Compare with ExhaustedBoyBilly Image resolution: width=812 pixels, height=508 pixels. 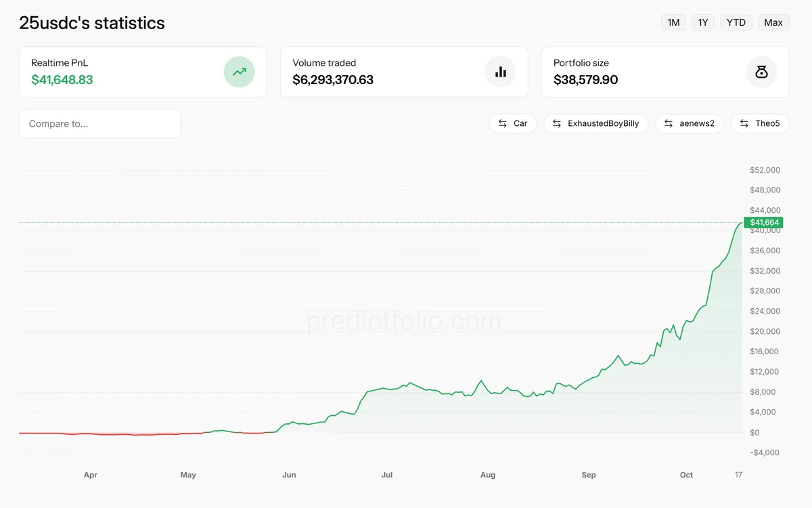click(596, 123)
